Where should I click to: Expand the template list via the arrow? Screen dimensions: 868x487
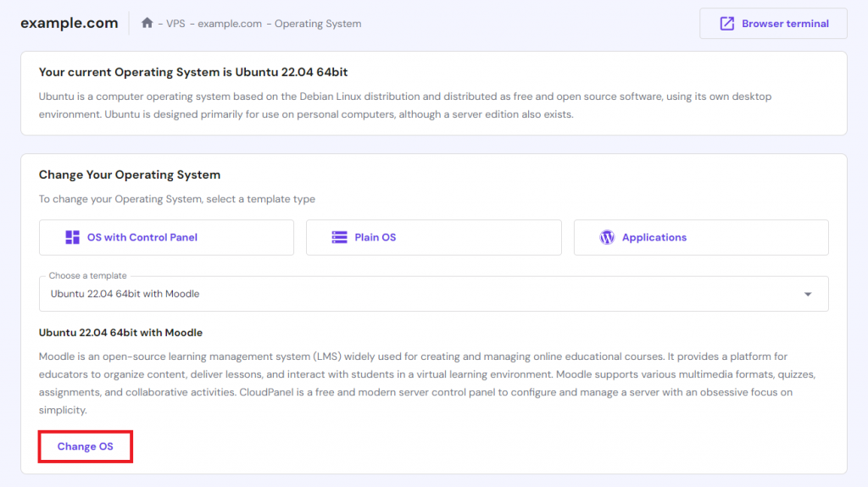[808, 294]
